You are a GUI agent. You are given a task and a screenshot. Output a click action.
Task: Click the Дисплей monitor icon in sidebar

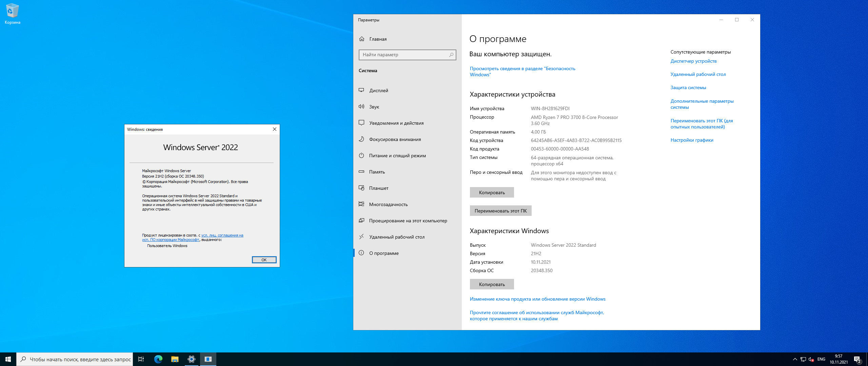[361, 90]
